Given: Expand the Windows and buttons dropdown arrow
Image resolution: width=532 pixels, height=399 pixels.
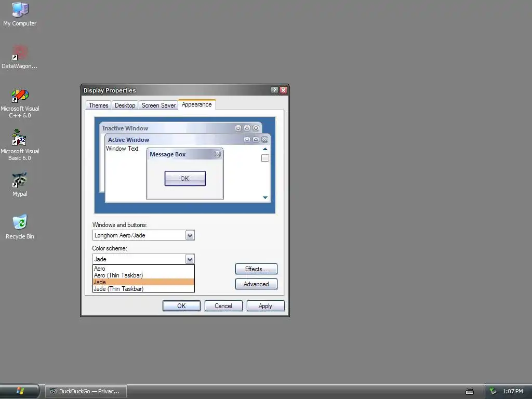Looking at the screenshot, I should coord(190,235).
